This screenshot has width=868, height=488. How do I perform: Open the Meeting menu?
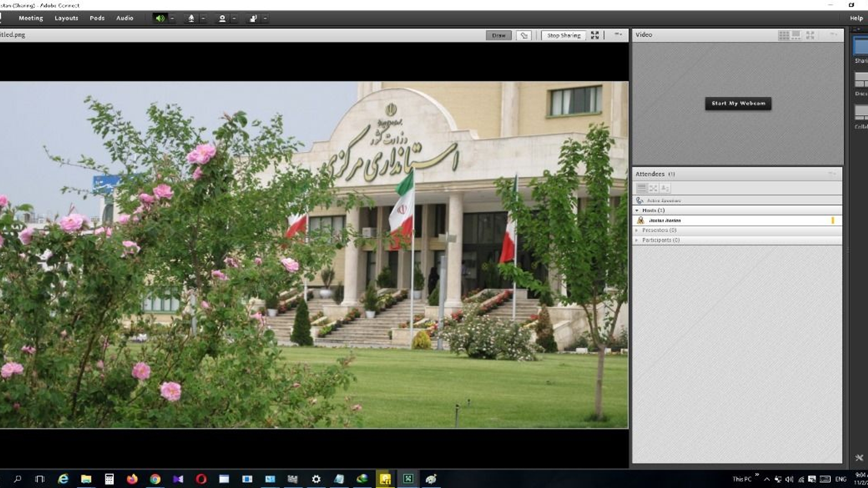coord(31,18)
